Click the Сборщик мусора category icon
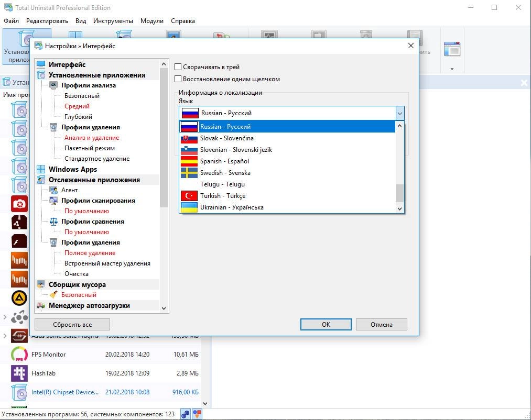Screen dimensions: 531x420 [x=41, y=284]
